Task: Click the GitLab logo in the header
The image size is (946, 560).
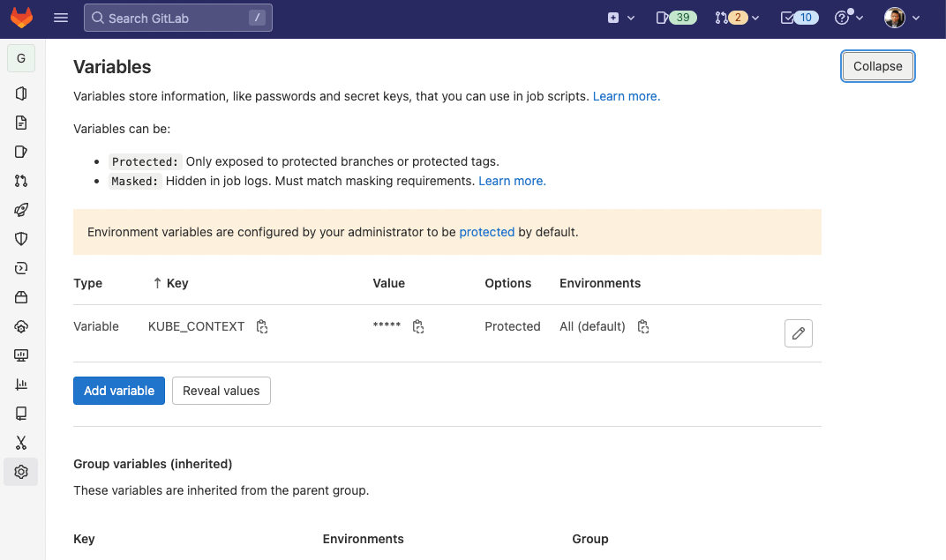Action: pos(21,18)
